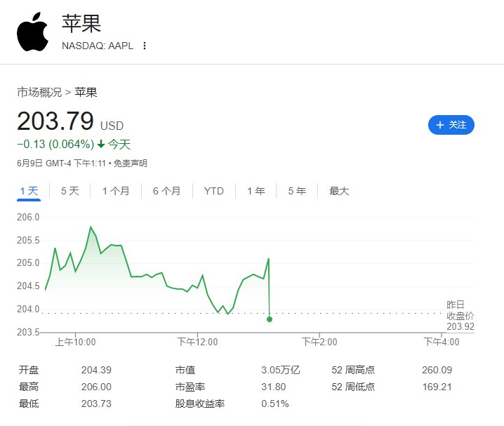Click the 开盘 value 204.39
The image size is (504, 426).
point(96,370)
